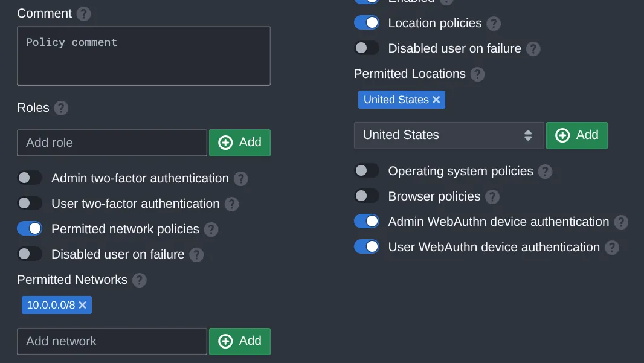The width and height of the screenshot is (644, 363).
Task: Open help for Disabled user on failure
Action: [x=196, y=254]
